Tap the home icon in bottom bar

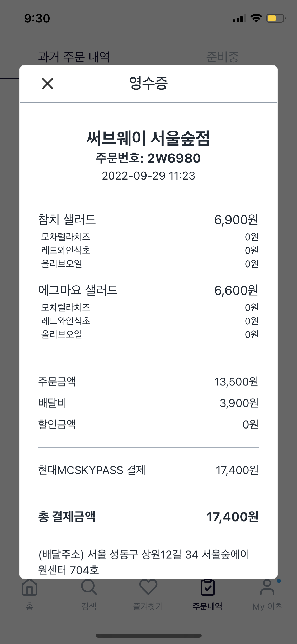point(30,588)
